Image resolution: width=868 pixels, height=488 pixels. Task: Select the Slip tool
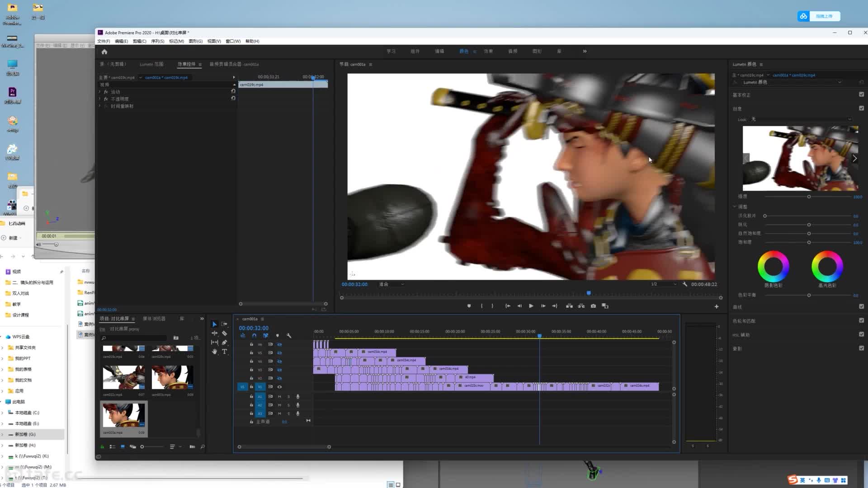[x=214, y=343]
